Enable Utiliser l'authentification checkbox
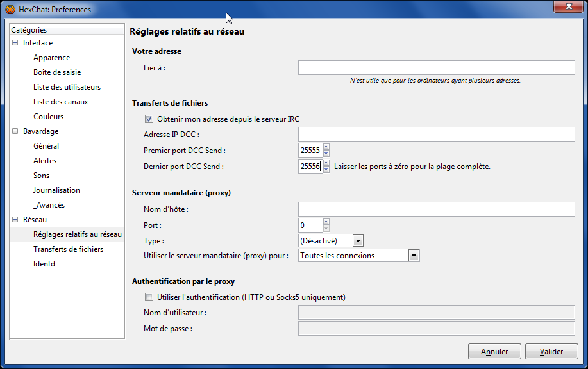 tap(149, 297)
